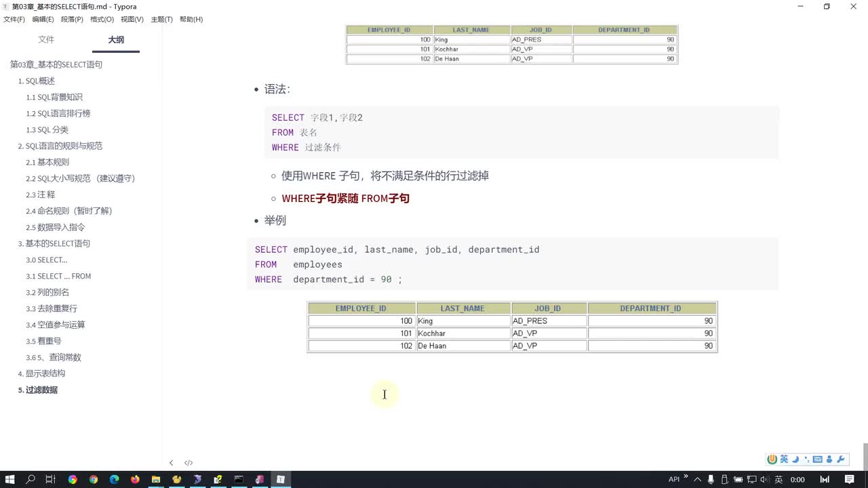Jump to outline item 3.0 SELECT...
Image resolution: width=868 pixels, height=488 pixels.
(47, 260)
